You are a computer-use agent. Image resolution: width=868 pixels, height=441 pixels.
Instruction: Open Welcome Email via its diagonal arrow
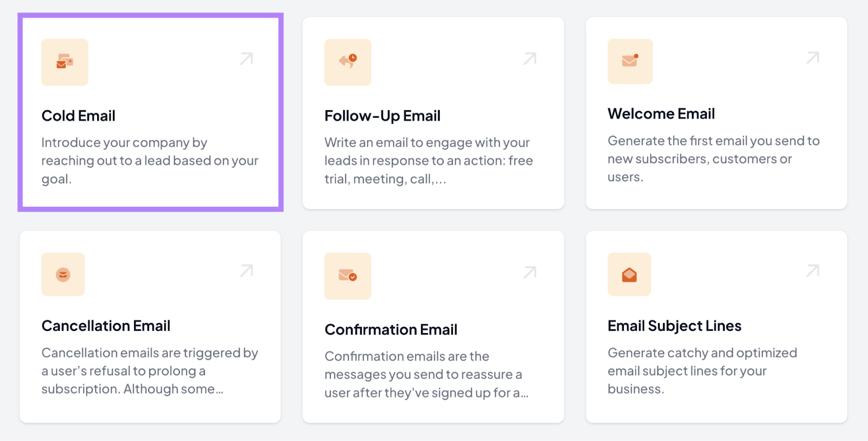coord(812,56)
